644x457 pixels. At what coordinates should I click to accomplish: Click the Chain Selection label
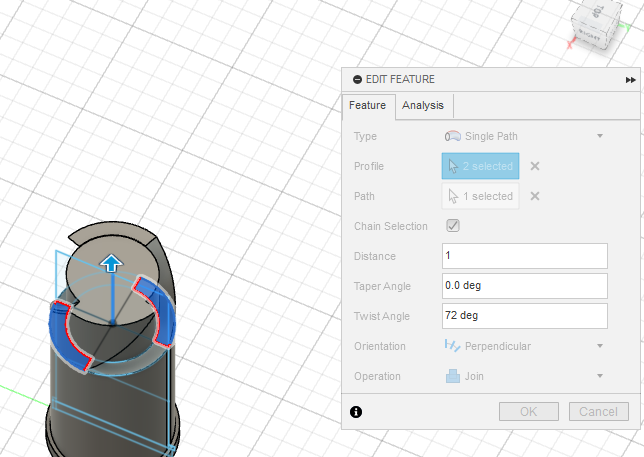click(391, 226)
